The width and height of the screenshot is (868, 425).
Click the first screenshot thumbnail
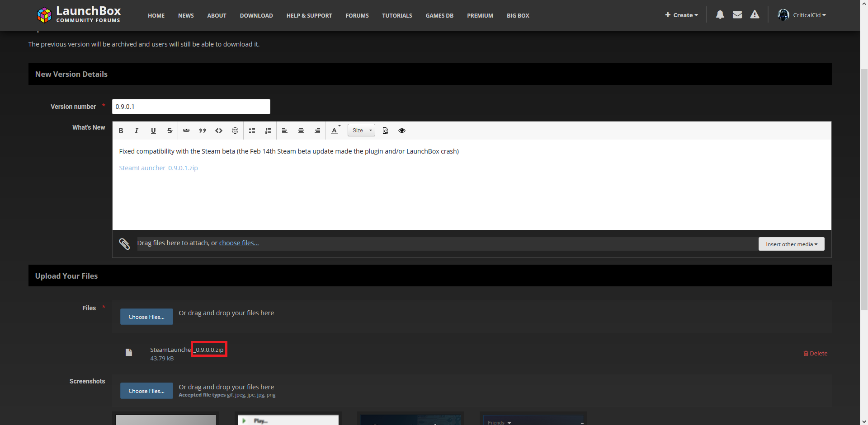point(166,419)
